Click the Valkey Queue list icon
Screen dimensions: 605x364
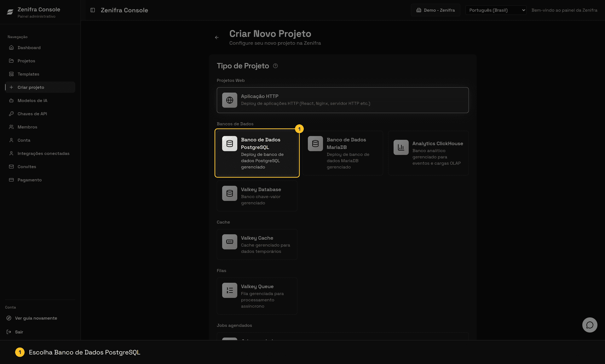[230, 290]
